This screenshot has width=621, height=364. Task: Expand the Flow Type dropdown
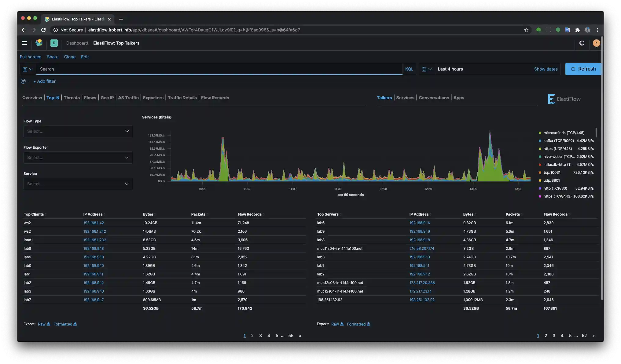(78, 131)
